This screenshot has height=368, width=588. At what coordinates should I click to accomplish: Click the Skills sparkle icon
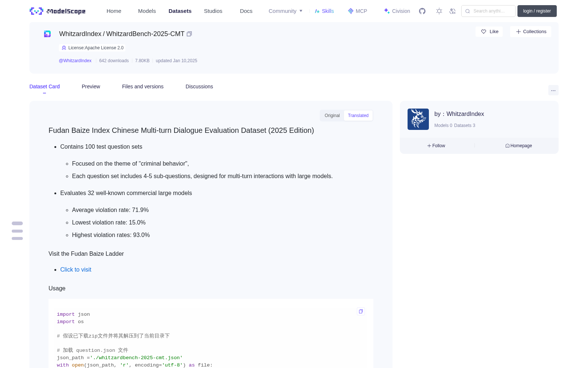(x=317, y=11)
